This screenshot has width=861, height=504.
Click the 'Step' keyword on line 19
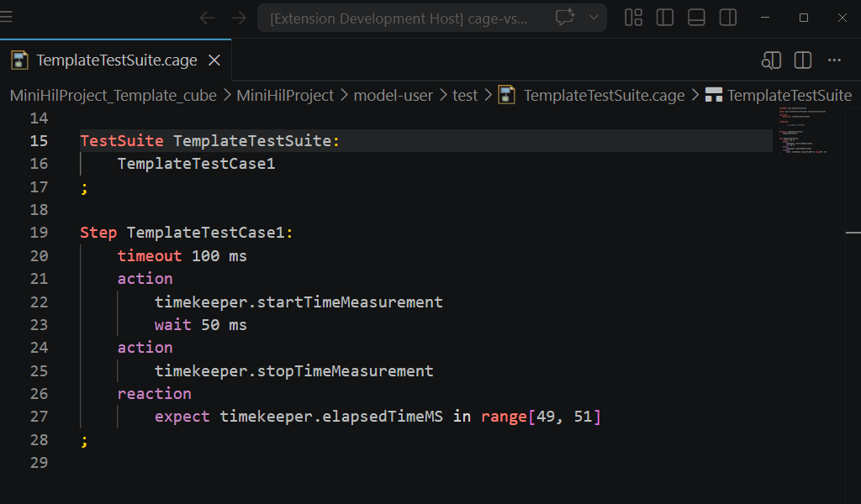[x=98, y=233]
